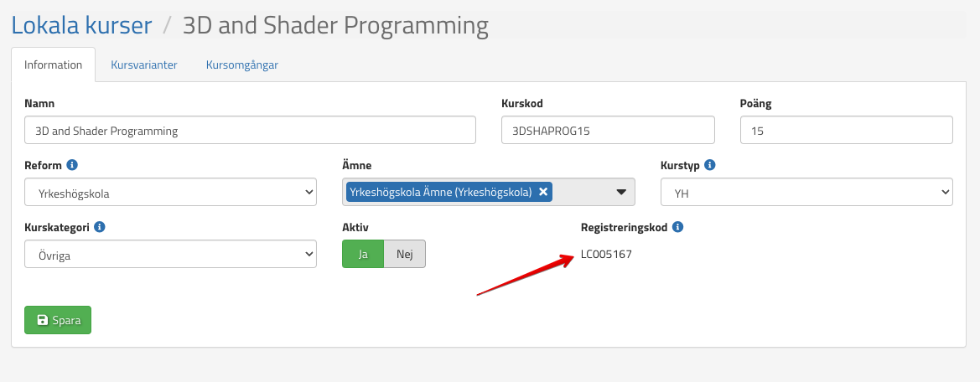This screenshot has height=382, width=980.
Task: Click the Poäng field showing 15
Action: pos(847,131)
